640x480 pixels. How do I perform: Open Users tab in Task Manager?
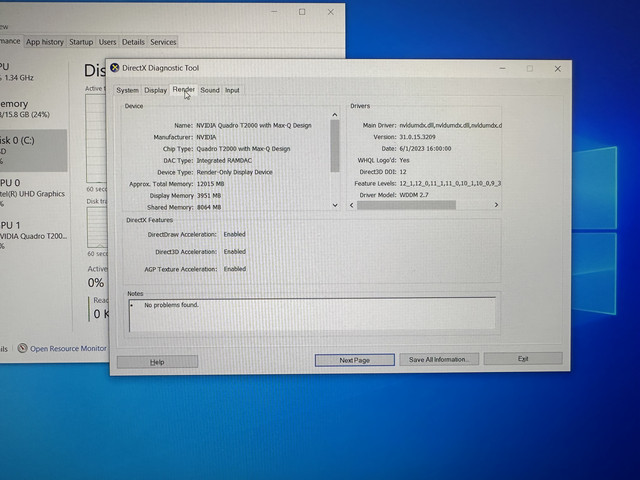point(107,42)
